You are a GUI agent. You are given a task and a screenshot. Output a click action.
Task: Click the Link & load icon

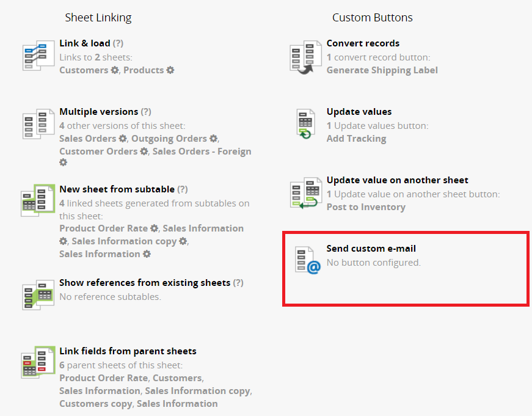38,56
